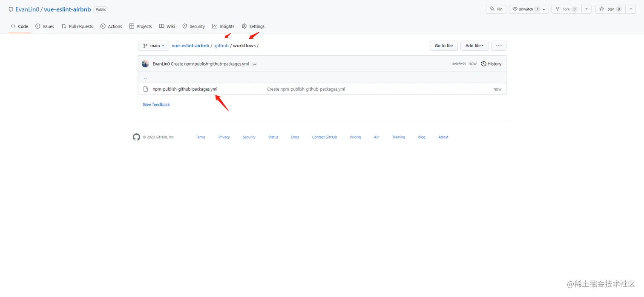Open commit hash 4ebfe55
This screenshot has width=644, height=297.
pyautogui.click(x=459, y=64)
